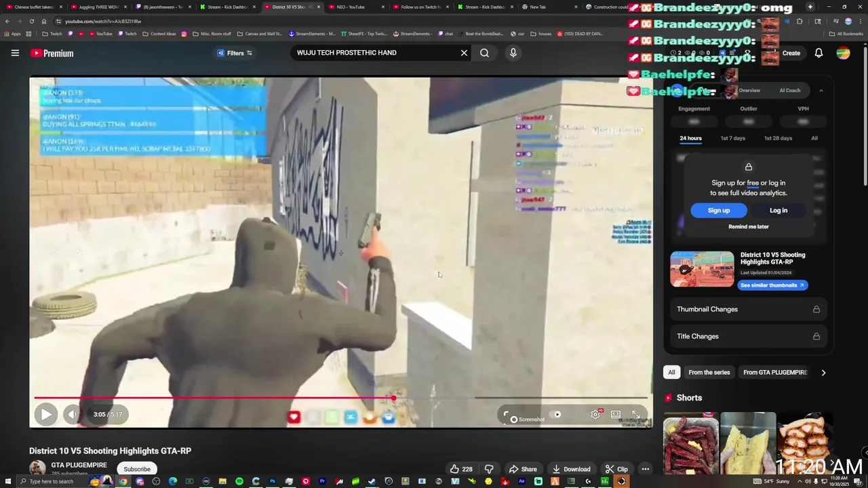Screen dimensions: 868x488
Task: Start voice search with microphone icon
Action: (513, 53)
